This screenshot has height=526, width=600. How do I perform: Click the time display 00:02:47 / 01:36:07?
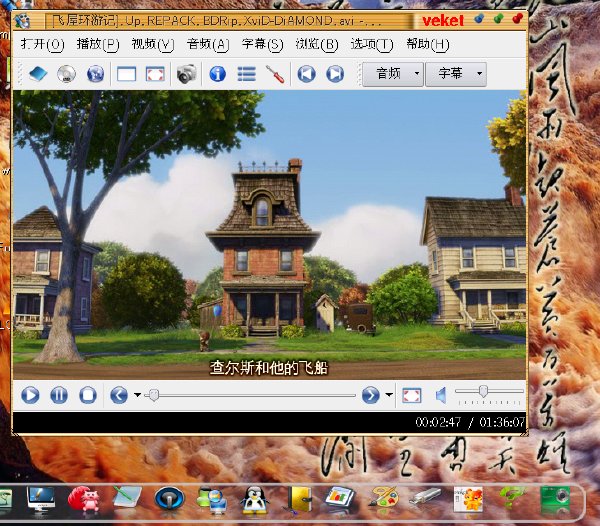click(470, 422)
